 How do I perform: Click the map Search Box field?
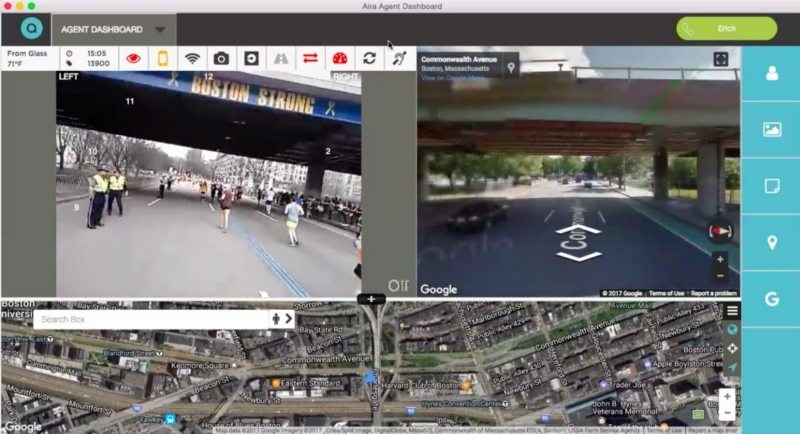click(x=151, y=319)
